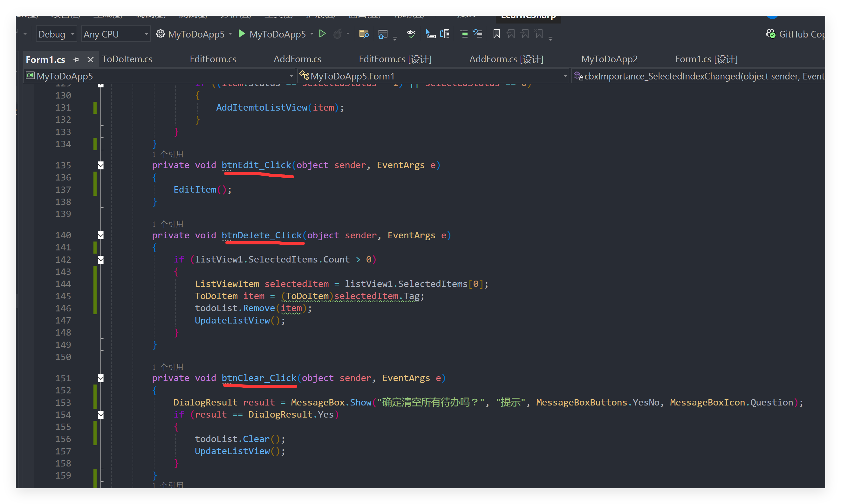Click reference count above btnEdit_Click
The height and width of the screenshot is (504, 841).
point(168,154)
